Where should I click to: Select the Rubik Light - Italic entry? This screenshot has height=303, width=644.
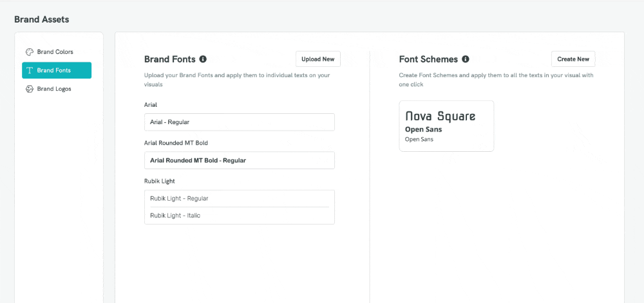pyautogui.click(x=240, y=216)
